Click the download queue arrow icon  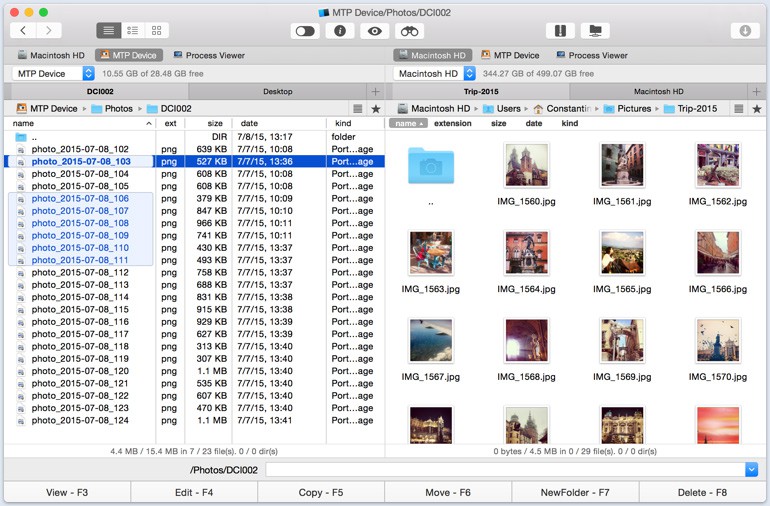[745, 31]
